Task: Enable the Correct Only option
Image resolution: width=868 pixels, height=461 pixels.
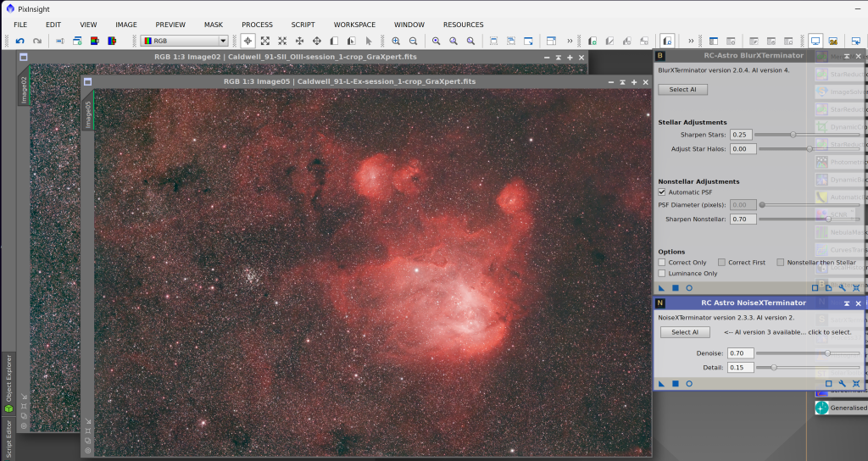Action: click(x=662, y=263)
